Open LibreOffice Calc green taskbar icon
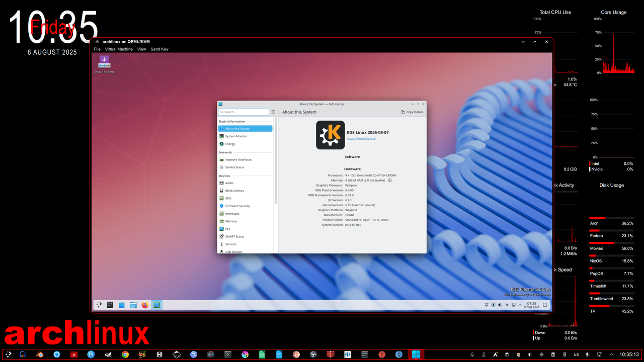The height and width of the screenshot is (362, 644). pos(262,354)
